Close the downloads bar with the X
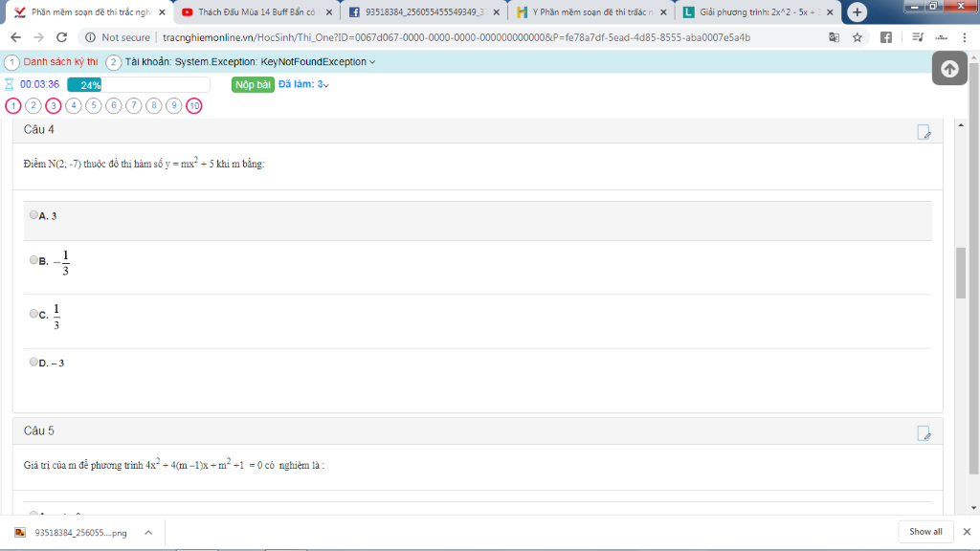Screen dimensions: 980x551 (x=967, y=532)
